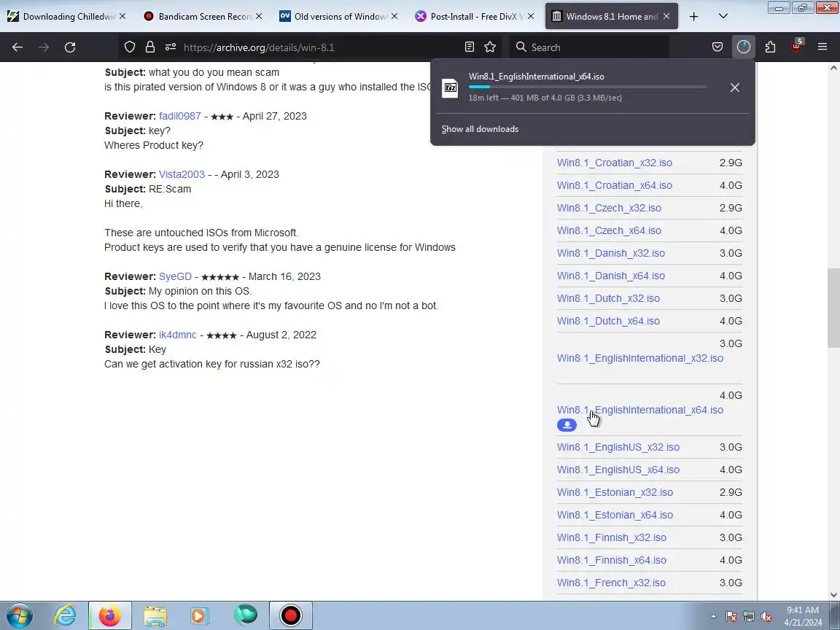Open reviewer fadil0987 profile
Viewport: 840px width, 630px height.
pos(180,116)
